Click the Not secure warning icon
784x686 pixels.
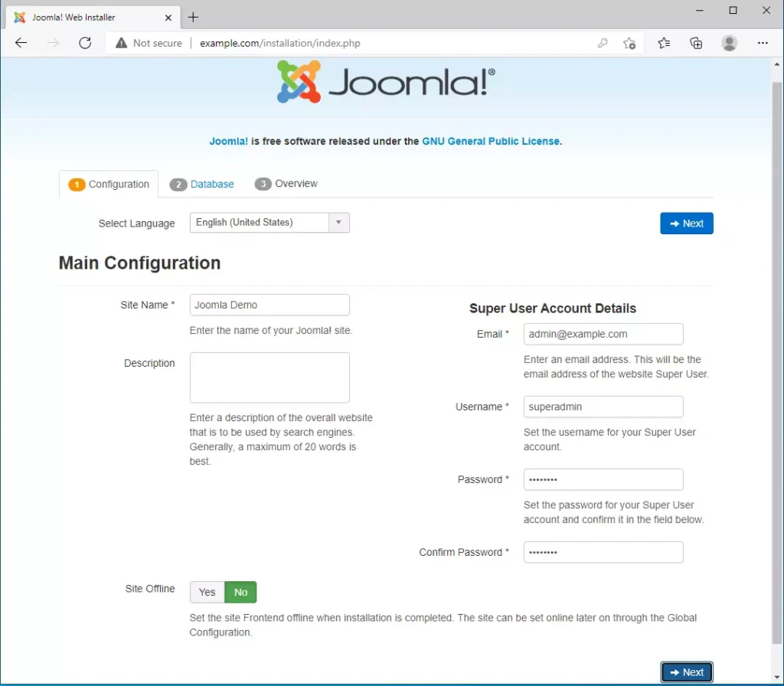[x=122, y=43]
